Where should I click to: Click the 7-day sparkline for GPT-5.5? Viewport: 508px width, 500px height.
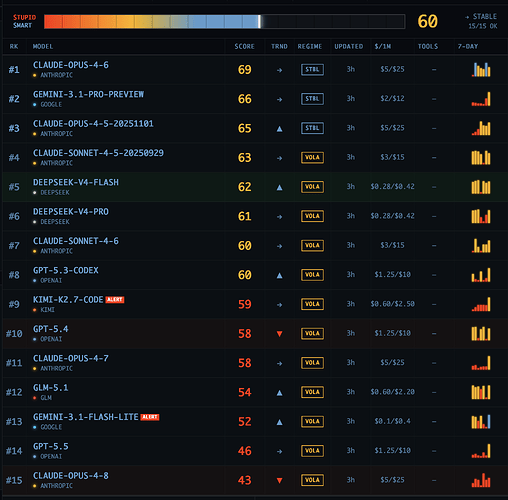coord(481,451)
